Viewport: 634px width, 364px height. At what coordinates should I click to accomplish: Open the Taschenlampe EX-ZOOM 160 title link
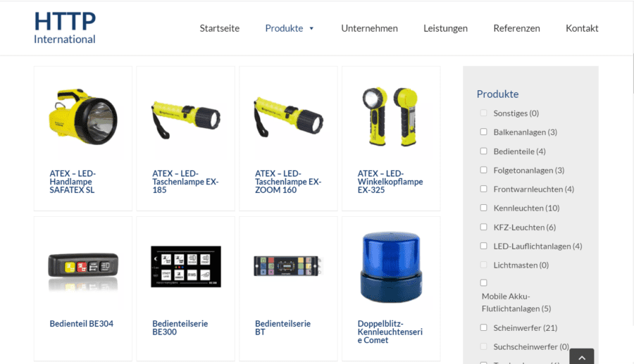point(288,182)
